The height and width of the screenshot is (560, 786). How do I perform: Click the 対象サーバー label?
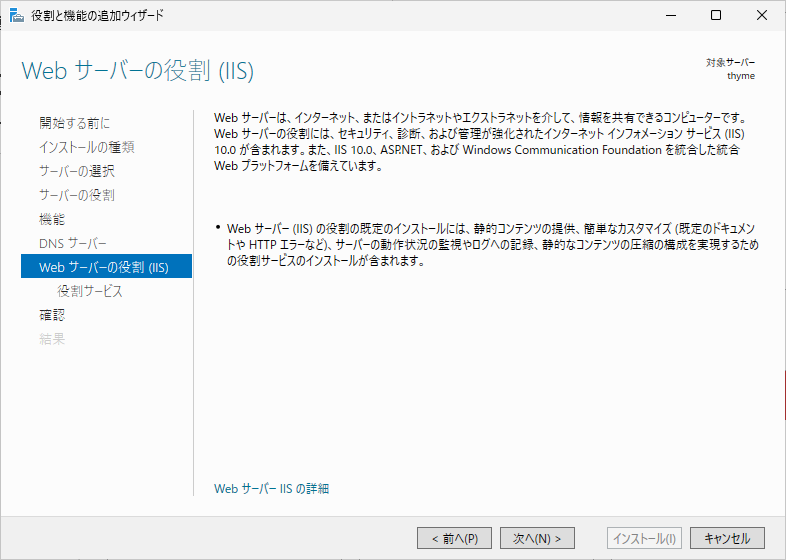(x=730, y=62)
